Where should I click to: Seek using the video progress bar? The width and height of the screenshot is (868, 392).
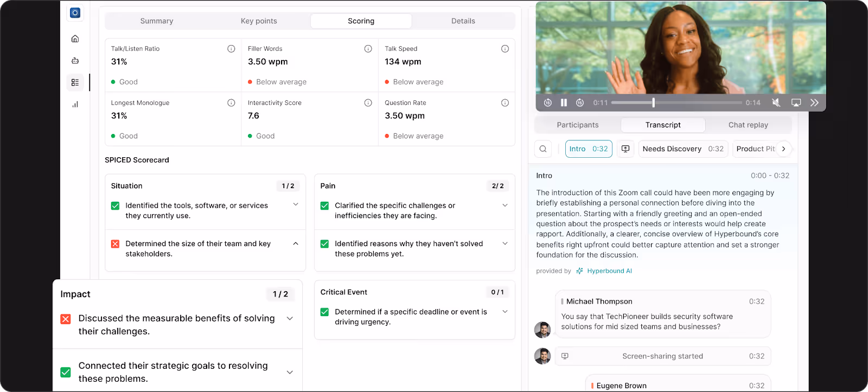pos(676,102)
